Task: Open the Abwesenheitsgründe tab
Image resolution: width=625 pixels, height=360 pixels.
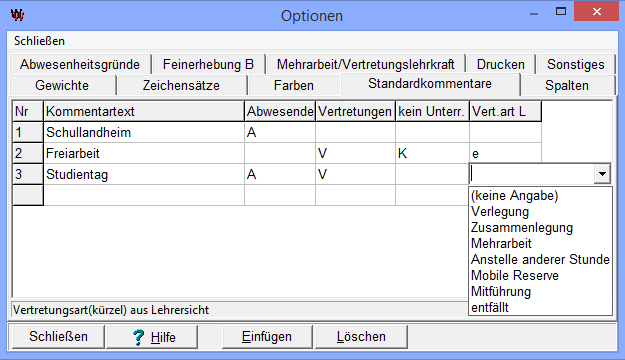Action: click(x=80, y=64)
